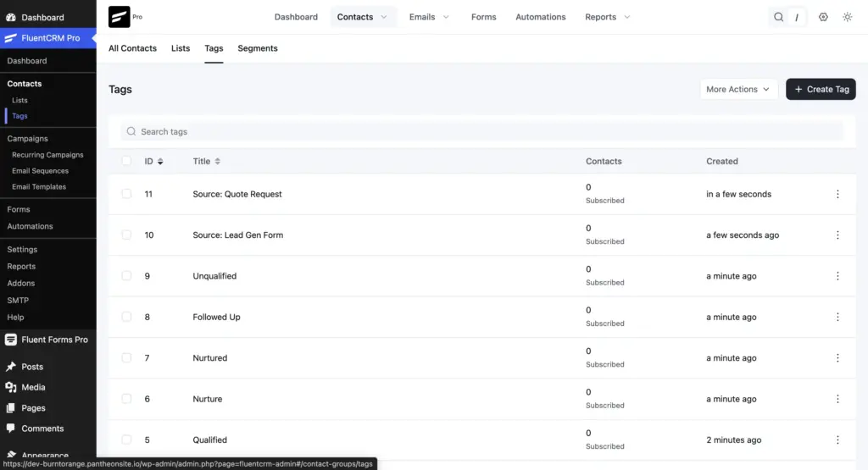Check the Qualified tag row checkbox
Image resolution: width=868 pixels, height=470 pixels.
127,440
